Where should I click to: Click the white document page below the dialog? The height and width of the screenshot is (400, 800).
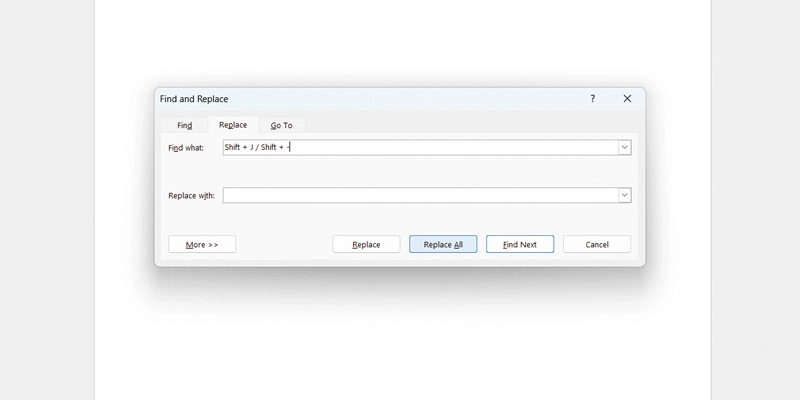coord(400,340)
